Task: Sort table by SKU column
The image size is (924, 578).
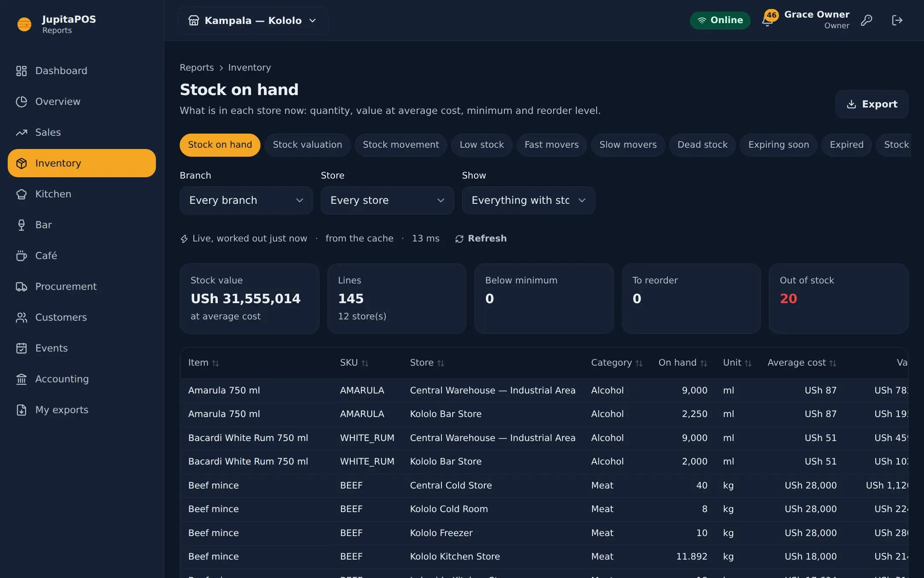Action: pos(354,363)
